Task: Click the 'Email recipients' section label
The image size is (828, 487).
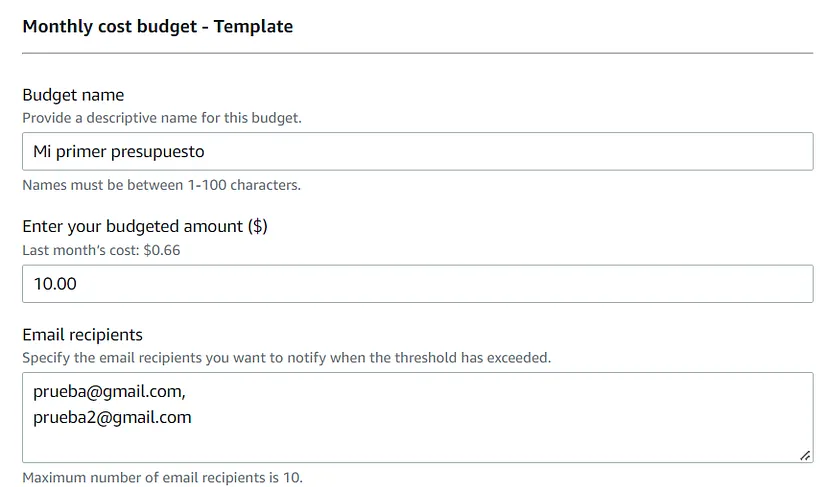Action: tap(82, 335)
